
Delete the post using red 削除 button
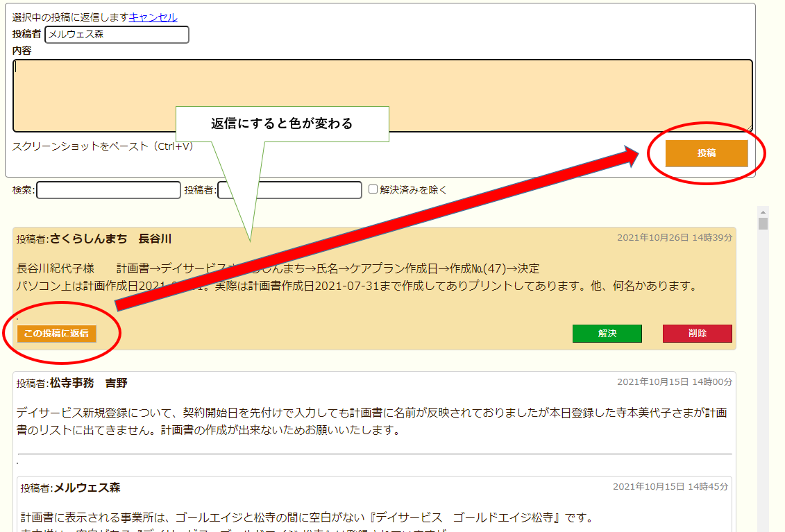[x=697, y=334]
